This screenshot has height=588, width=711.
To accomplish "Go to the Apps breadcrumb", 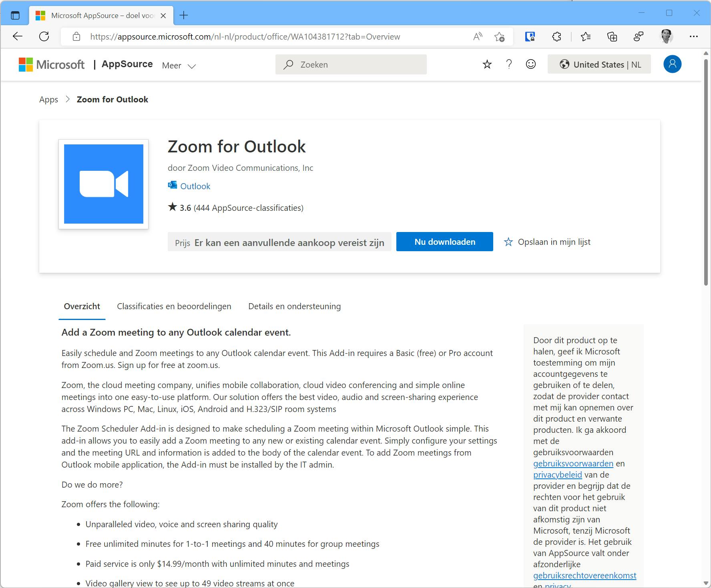I will pos(49,100).
